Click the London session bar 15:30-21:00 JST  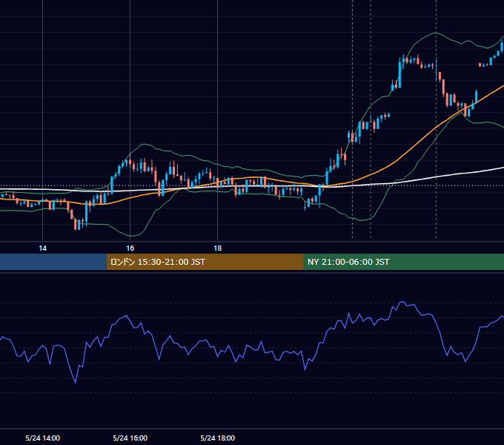205,262
